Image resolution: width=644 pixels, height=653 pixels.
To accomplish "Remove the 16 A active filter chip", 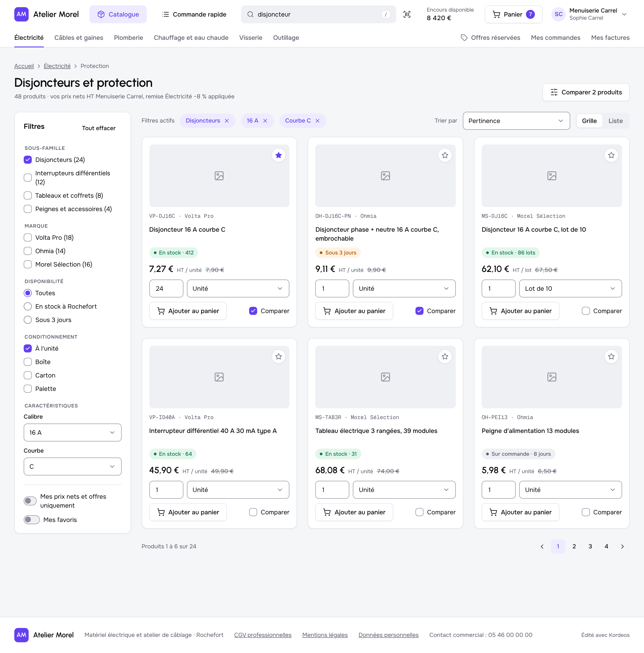I will coord(265,121).
